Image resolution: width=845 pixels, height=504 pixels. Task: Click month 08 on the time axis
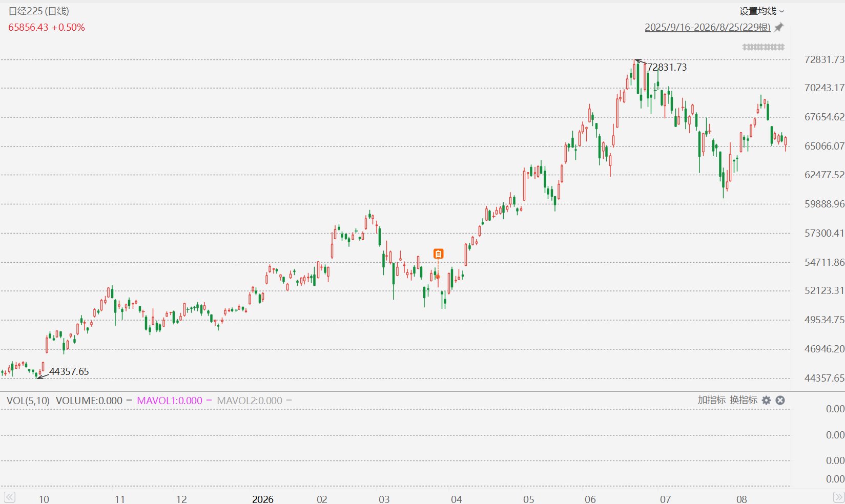click(741, 499)
